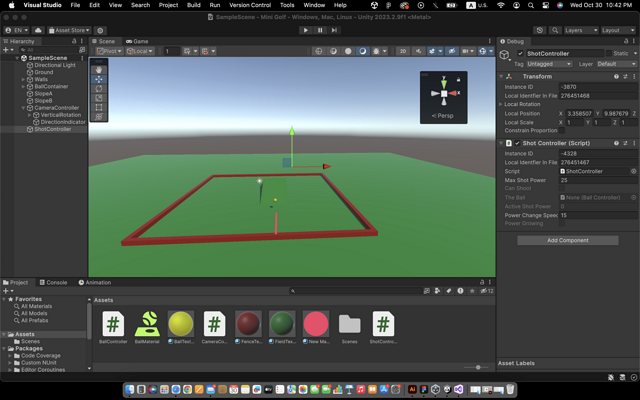Screen dimensions: 640x400
Task: Toggle the Gizmos button
Action: point(482,51)
